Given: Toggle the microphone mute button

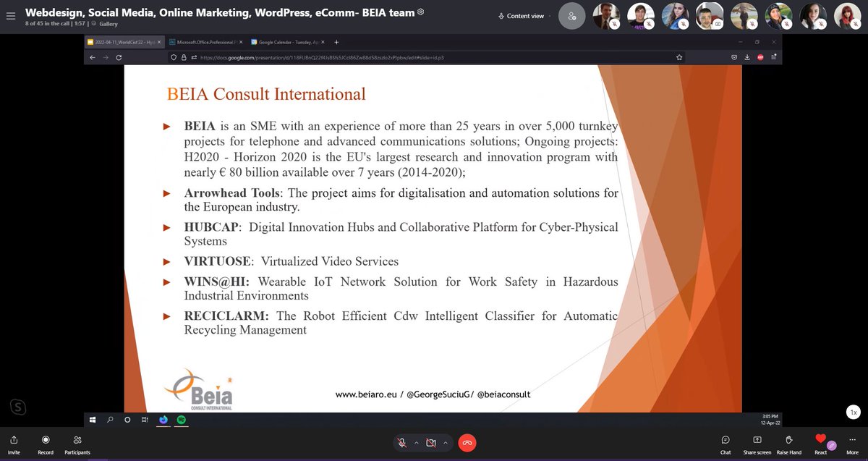Looking at the screenshot, I should pyautogui.click(x=402, y=443).
